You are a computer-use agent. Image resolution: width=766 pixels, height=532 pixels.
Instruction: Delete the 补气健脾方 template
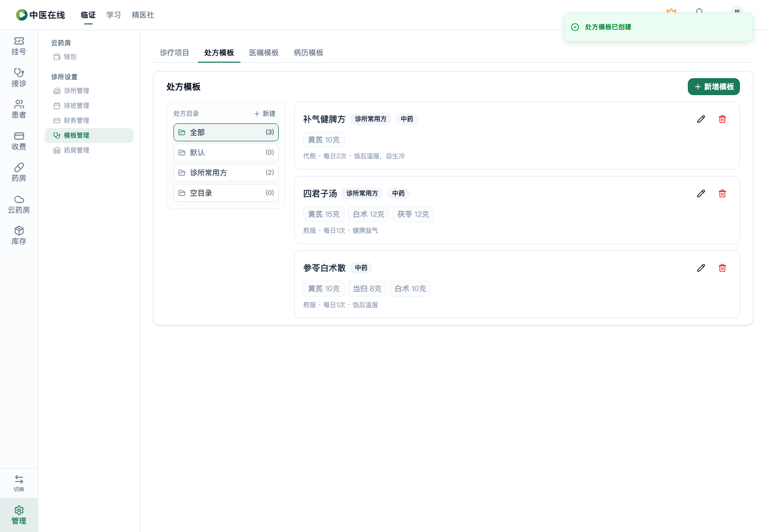[722, 119]
